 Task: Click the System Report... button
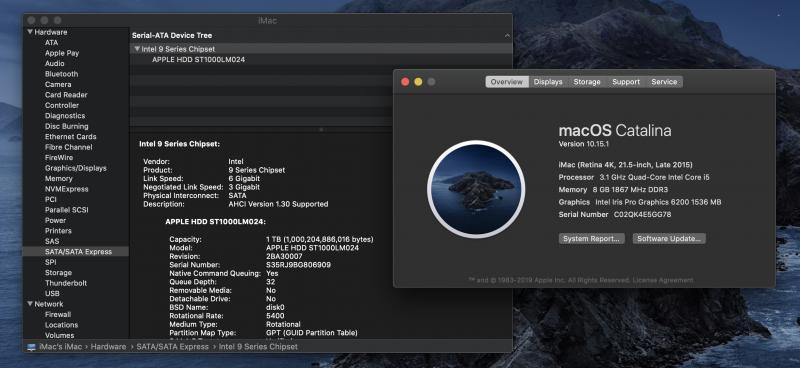point(591,239)
